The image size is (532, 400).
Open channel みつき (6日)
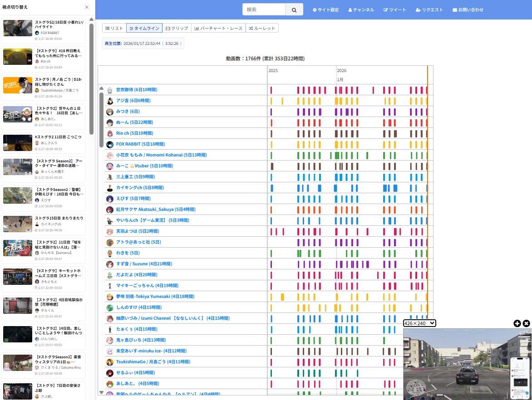[128, 112]
